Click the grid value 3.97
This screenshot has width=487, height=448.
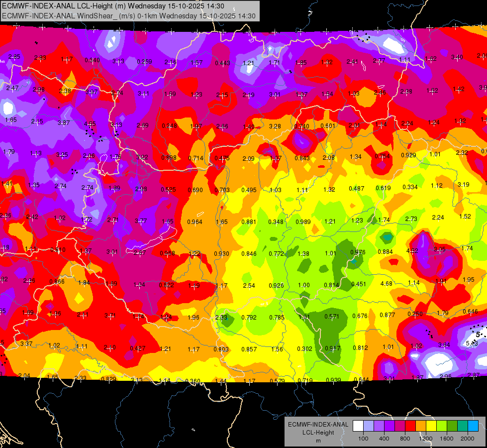92,92
